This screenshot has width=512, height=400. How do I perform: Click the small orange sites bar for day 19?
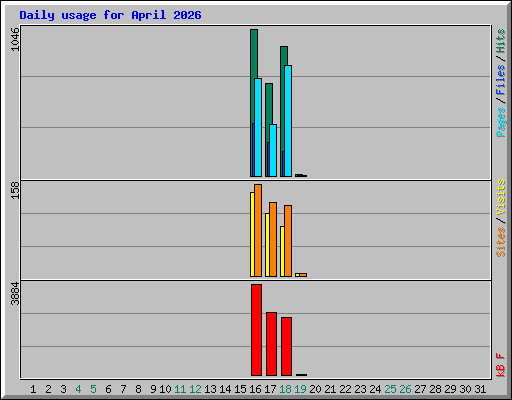[303, 275]
